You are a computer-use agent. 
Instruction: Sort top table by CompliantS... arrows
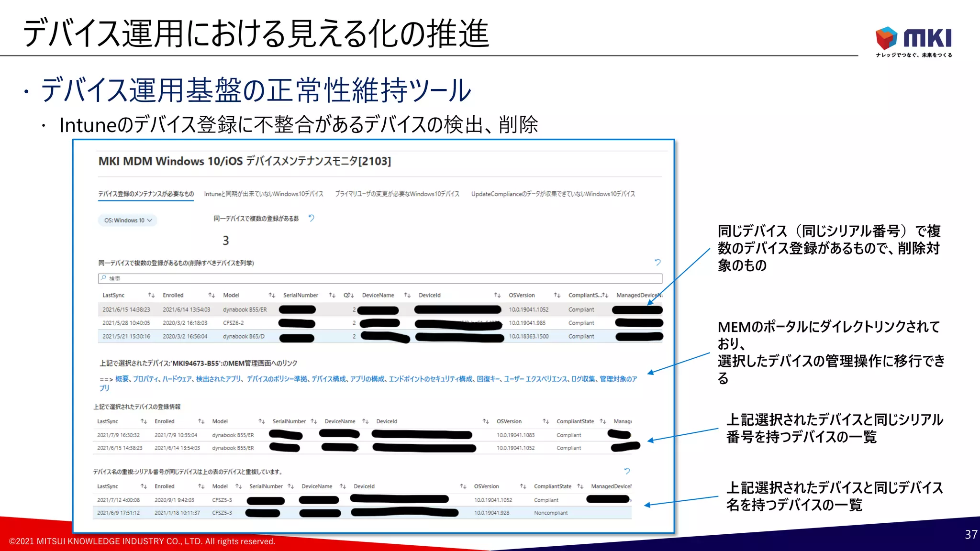605,295
